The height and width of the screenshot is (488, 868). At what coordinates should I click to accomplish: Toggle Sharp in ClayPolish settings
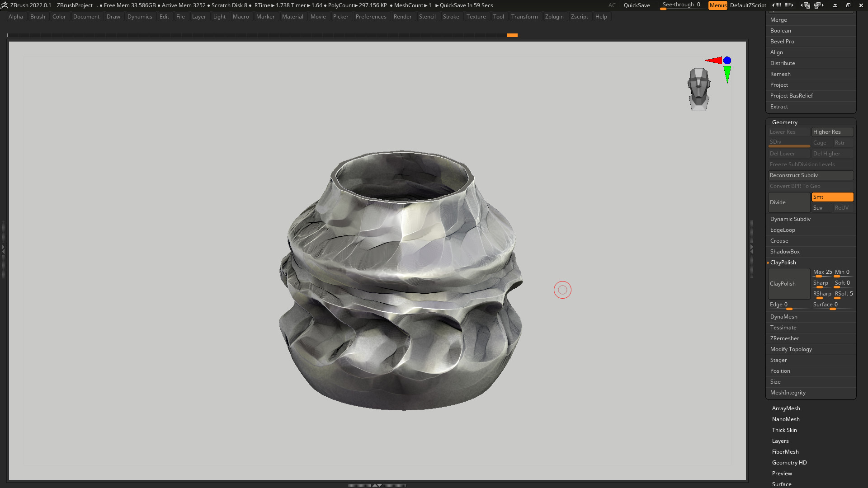[x=821, y=283]
